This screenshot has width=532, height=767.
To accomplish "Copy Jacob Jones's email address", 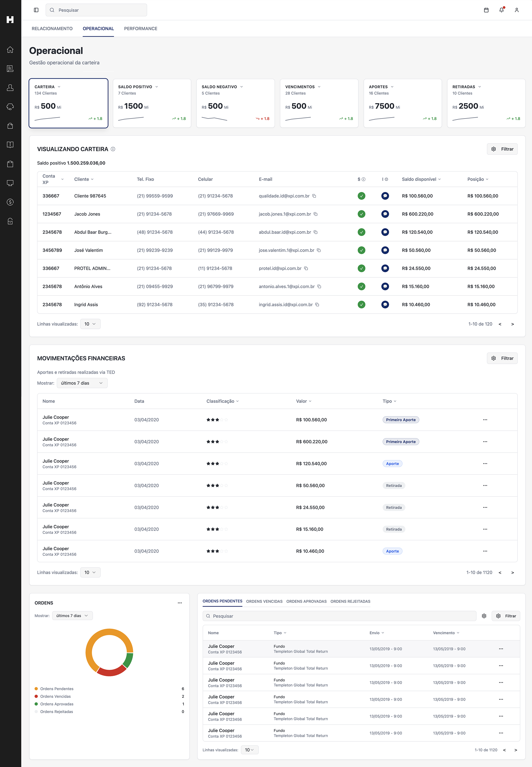I will 316,214.
